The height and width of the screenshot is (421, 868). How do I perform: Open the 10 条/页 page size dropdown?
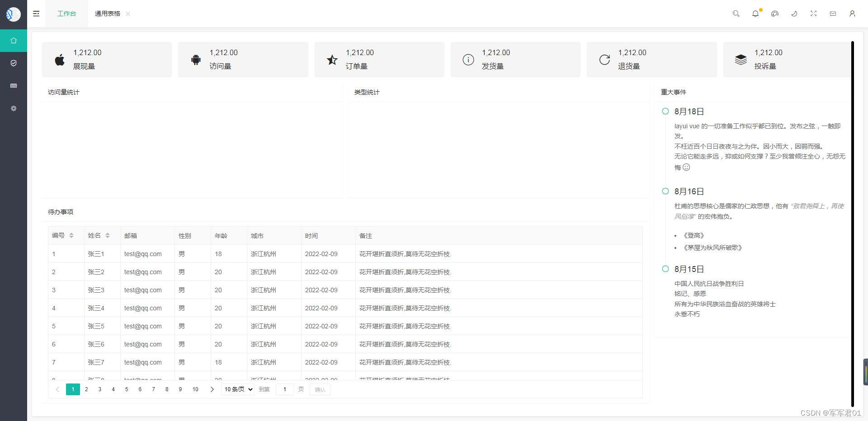tap(238, 389)
